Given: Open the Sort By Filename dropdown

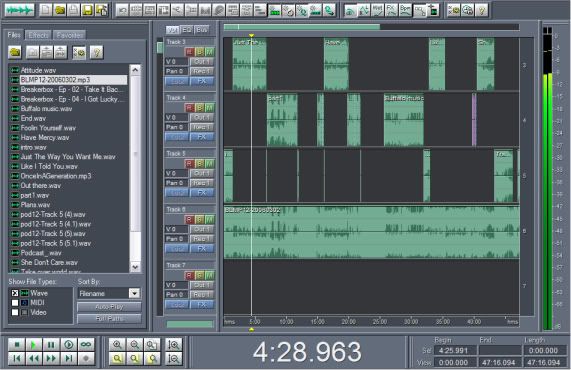Looking at the screenshot, I should (x=134, y=293).
